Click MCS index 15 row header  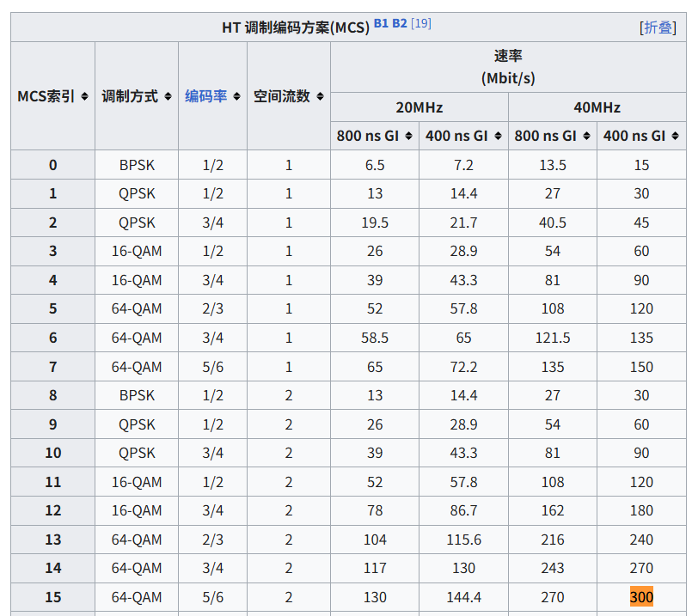click(53, 597)
